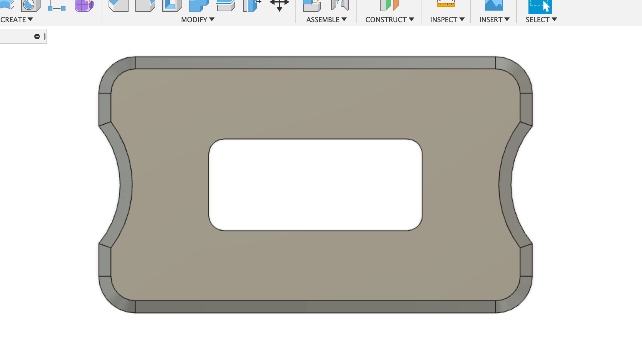Click the Insert image icon
This screenshot has width=642, height=364.
[x=494, y=5]
